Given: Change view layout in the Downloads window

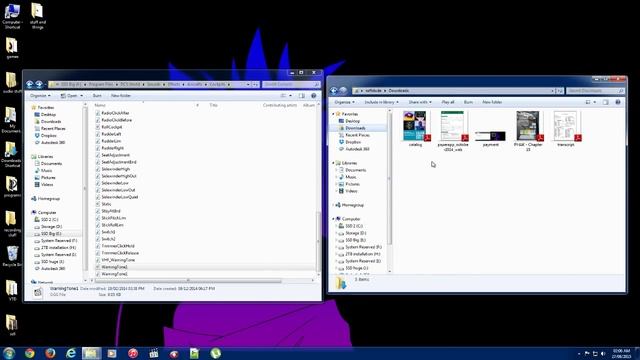Looking at the screenshot, I should tap(588, 102).
